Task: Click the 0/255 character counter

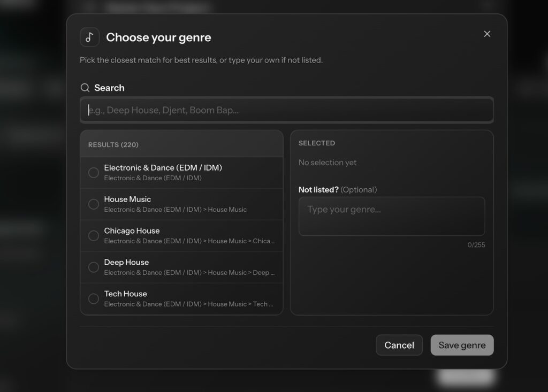Action: [476, 245]
